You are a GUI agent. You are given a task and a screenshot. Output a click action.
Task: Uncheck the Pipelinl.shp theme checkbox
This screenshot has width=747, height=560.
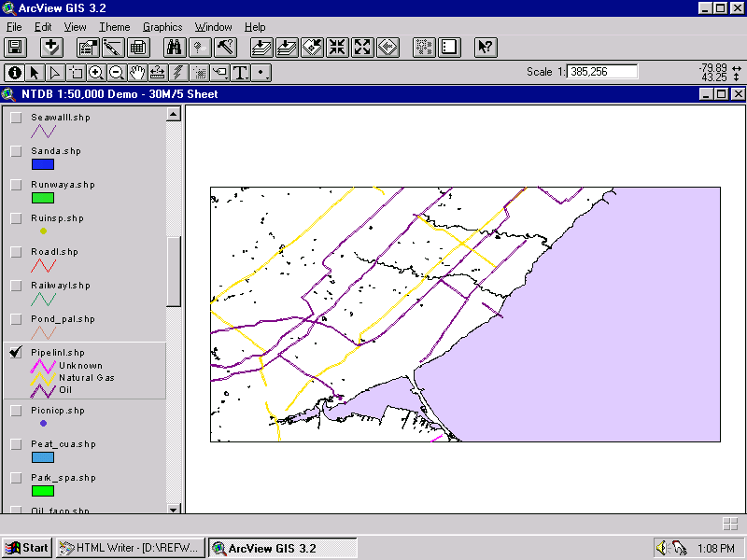(x=16, y=353)
